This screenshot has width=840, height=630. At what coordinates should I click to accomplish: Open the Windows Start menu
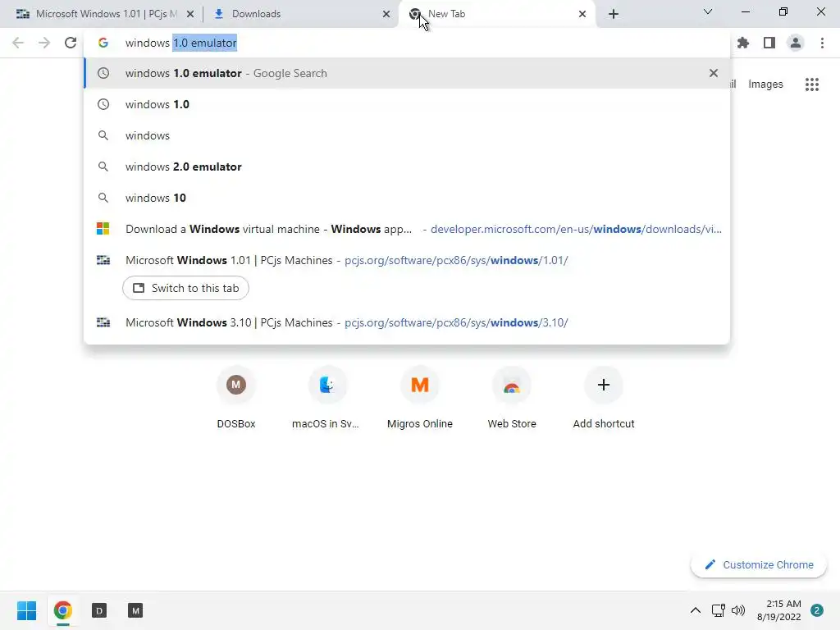[x=27, y=610]
